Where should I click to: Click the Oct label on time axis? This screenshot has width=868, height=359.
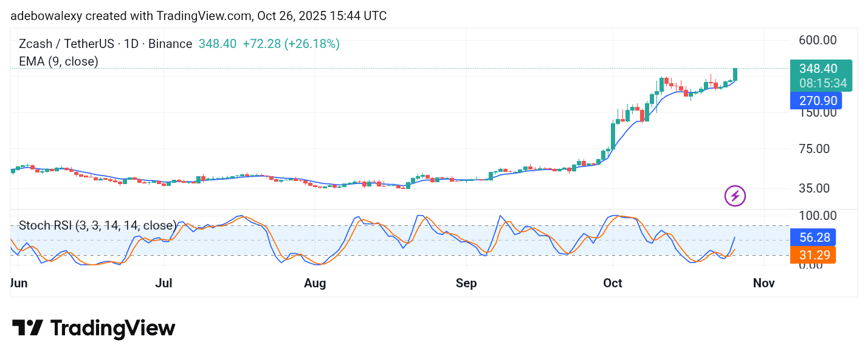pos(613,283)
